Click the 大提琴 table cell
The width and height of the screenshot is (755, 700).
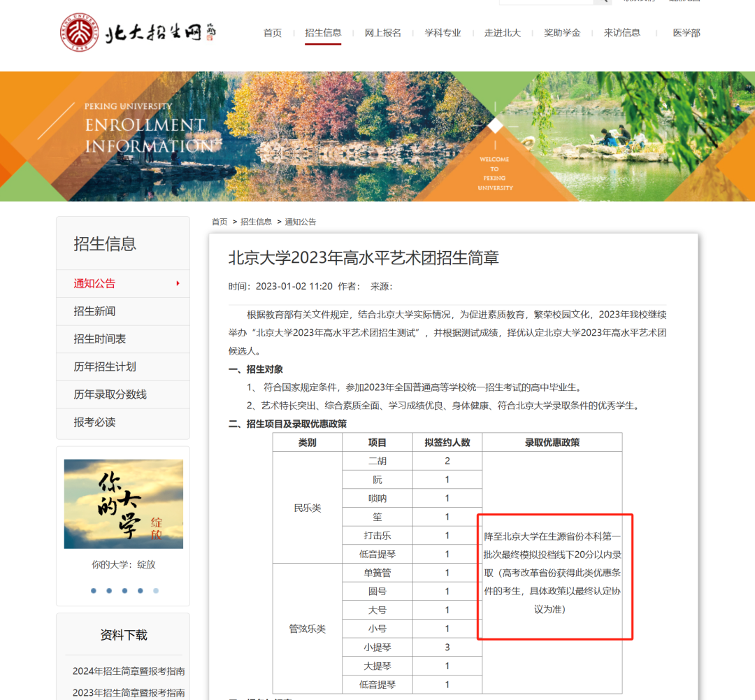click(377, 666)
